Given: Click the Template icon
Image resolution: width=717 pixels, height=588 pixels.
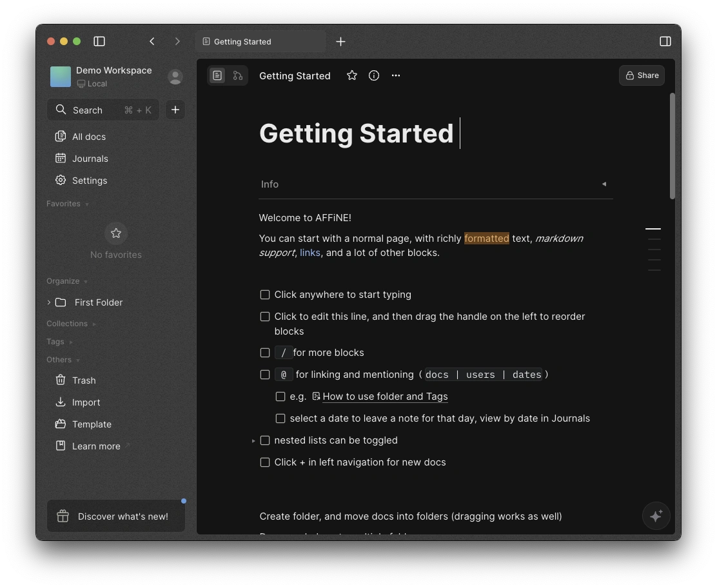Looking at the screenshot, I should pos(61,424).
